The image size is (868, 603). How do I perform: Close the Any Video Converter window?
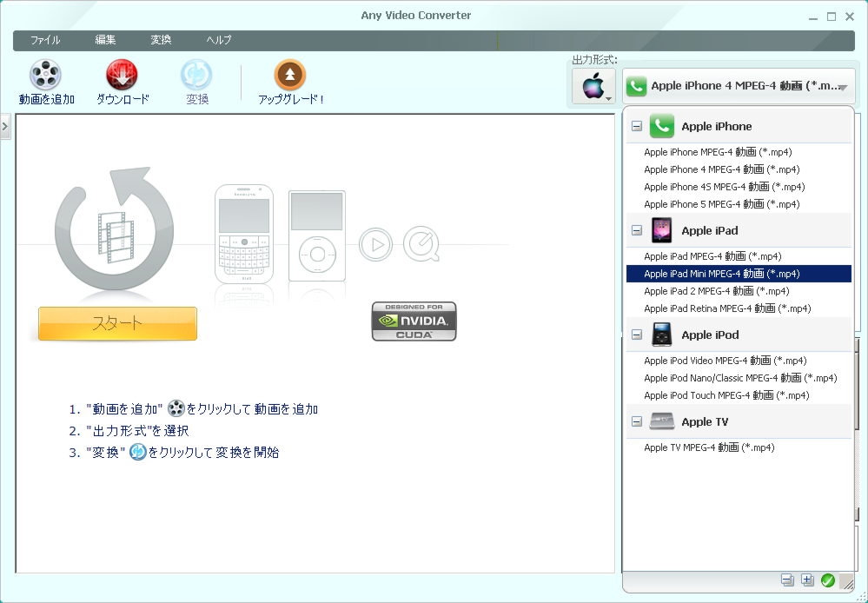[850, 17]
